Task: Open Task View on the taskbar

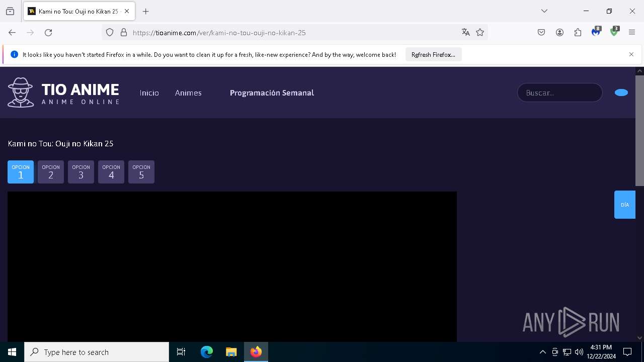Action: 181,352
